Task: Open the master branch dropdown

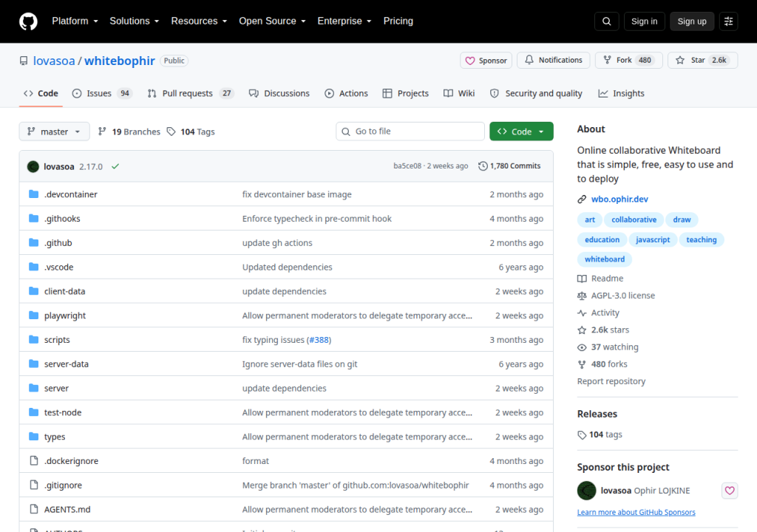Action: click(x=54, y=132)
